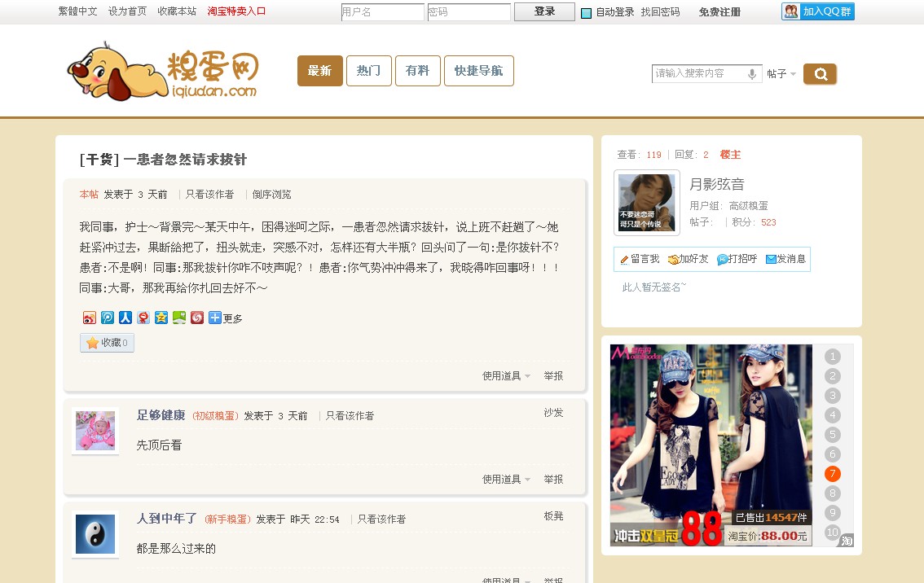Click 发消息 send message envelope
The height and width of the screenshot is (583, 924).
click(x=785, y=259)
